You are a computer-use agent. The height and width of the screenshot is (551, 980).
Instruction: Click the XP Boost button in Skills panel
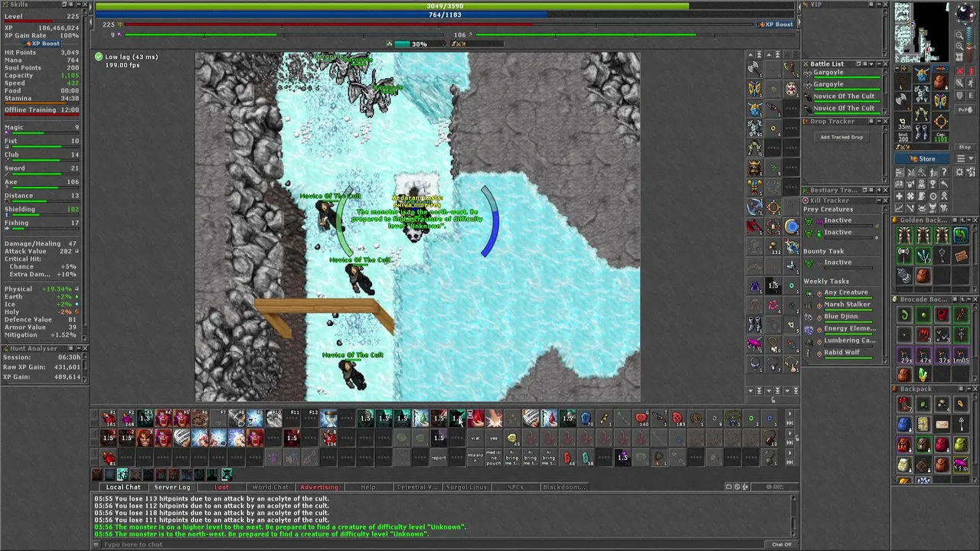42,44
